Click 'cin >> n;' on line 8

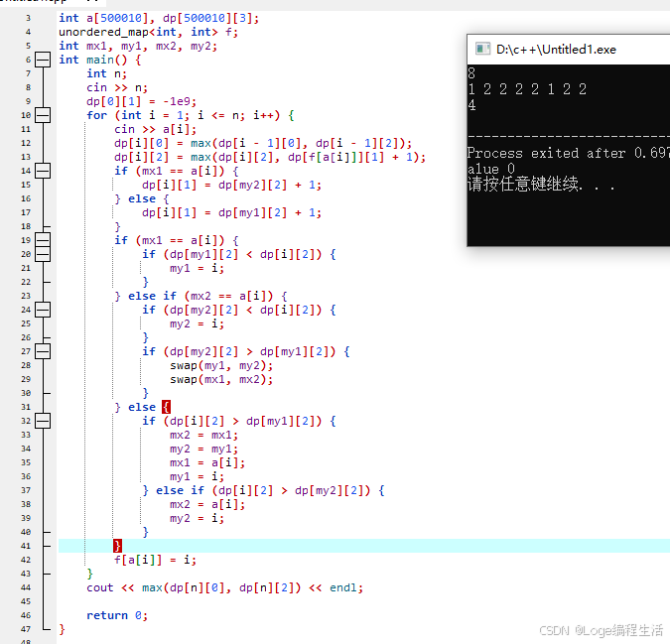(117, 87)
